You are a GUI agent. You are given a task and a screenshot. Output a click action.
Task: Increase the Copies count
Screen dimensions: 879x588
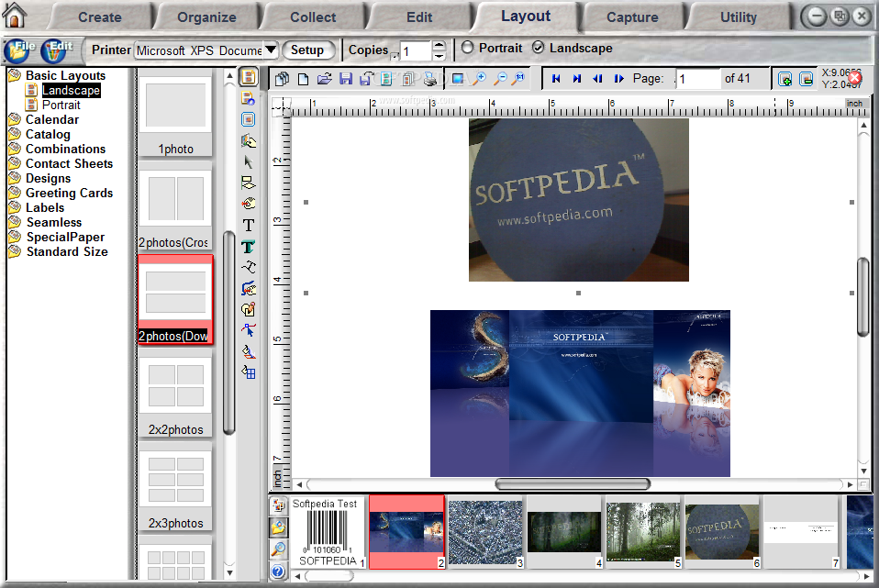[439, 45]
